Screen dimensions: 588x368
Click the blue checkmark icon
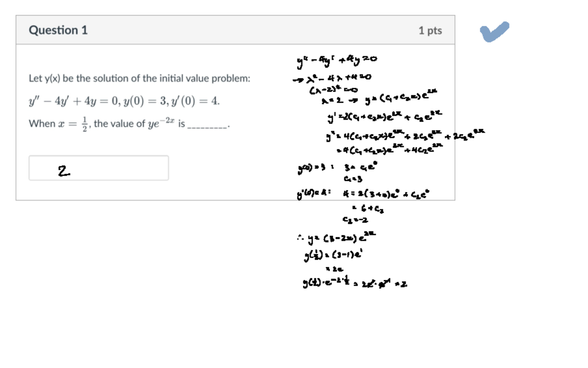click(x=494, y=31)
